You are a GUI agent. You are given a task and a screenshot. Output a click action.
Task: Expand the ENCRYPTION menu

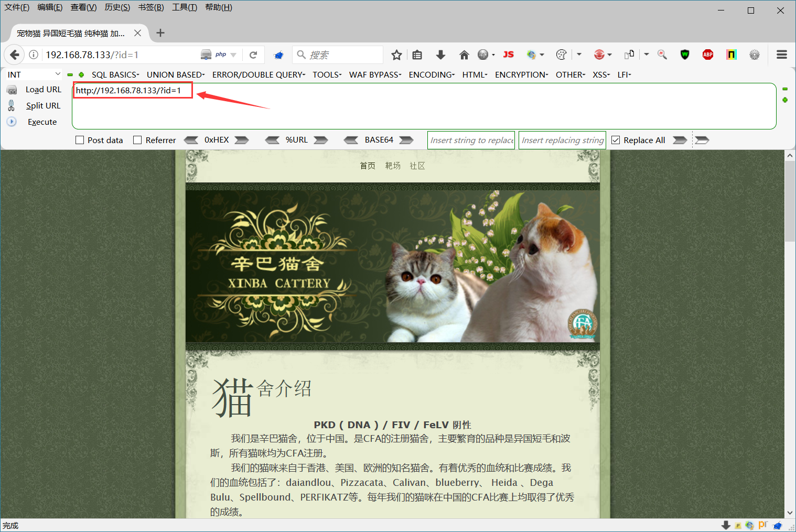[x=522, y=74]
